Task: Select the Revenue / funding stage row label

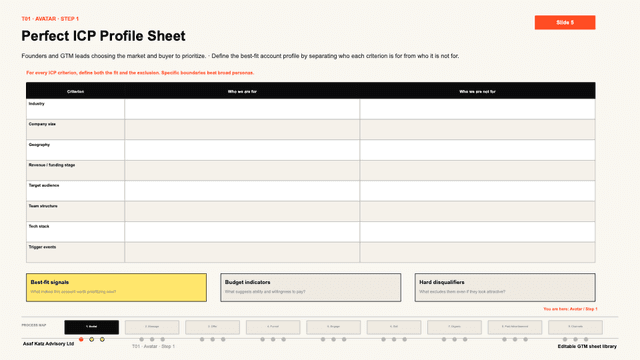Action: (52, 165)
